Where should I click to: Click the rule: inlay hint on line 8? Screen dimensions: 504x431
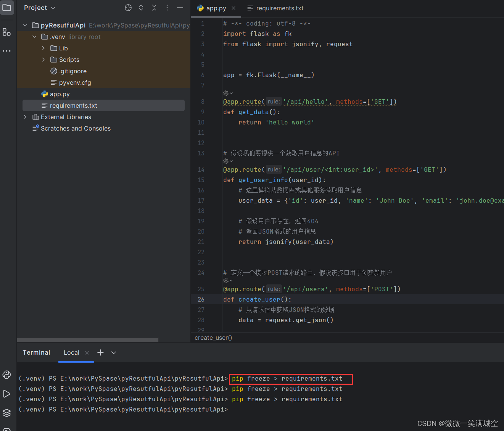(x=274, y=102)
